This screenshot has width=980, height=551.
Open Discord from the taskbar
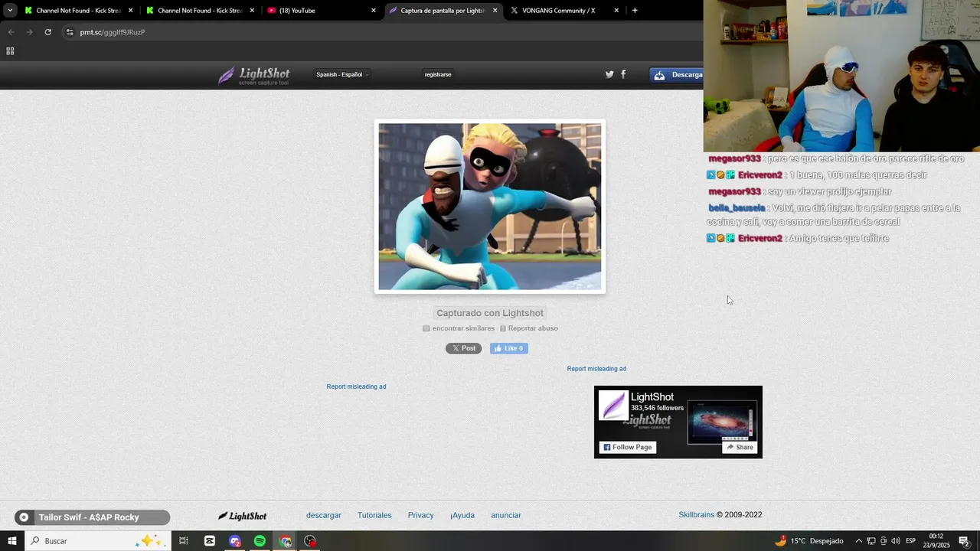pyautogui.click(x=235, y=541)
